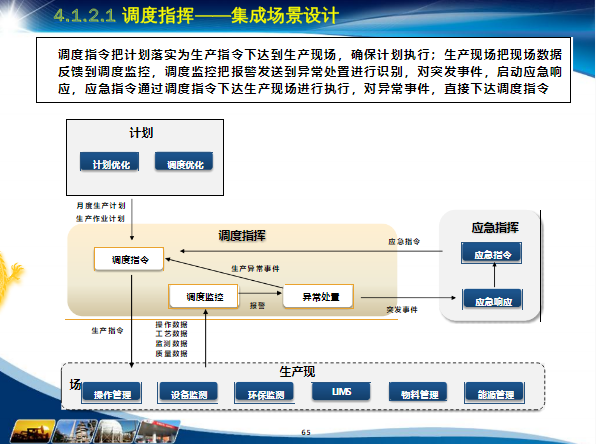
Task: Click the 生产指令 label
Action: click(108, 330)
